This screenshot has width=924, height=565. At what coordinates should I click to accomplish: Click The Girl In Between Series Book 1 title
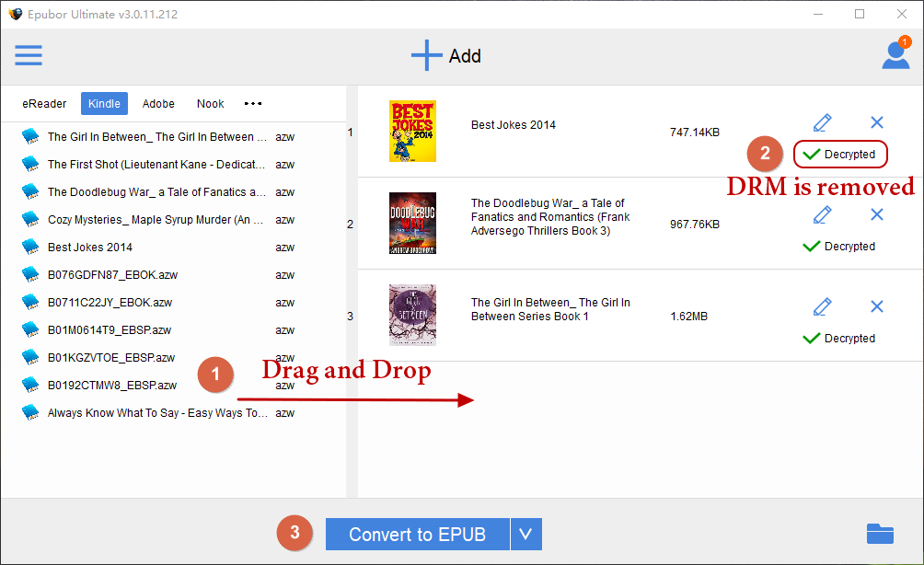tap(550, 309)
